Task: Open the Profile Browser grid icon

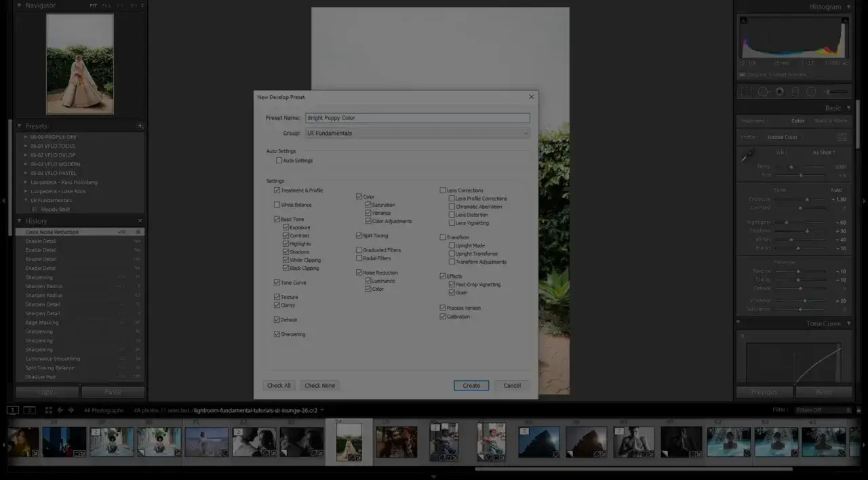Action: 842,137
